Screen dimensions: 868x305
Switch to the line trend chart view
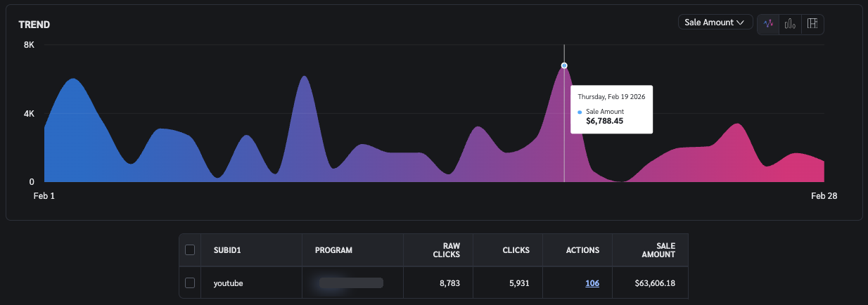pos(768,23)
